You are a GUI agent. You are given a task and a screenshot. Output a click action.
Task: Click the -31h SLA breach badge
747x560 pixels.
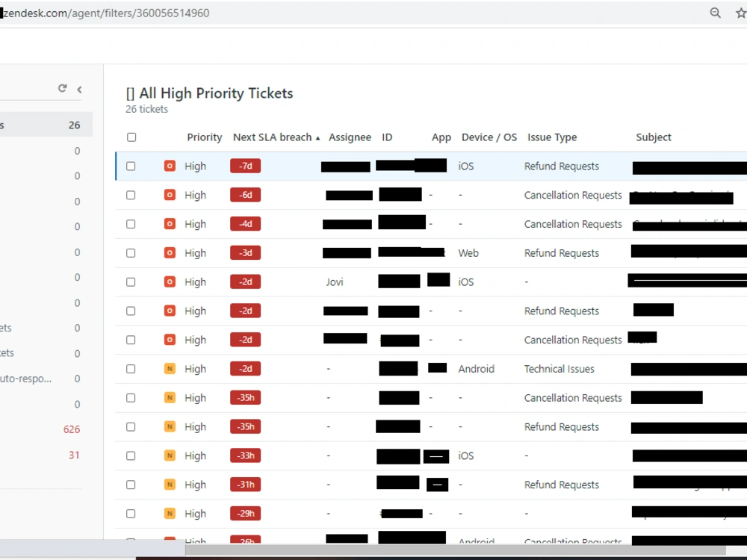tap(245, 485)
